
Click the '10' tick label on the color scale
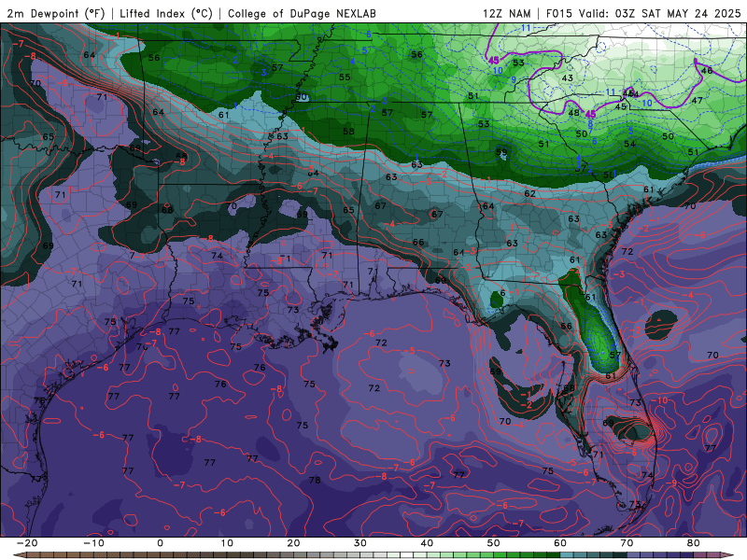(x=227, y=543)
